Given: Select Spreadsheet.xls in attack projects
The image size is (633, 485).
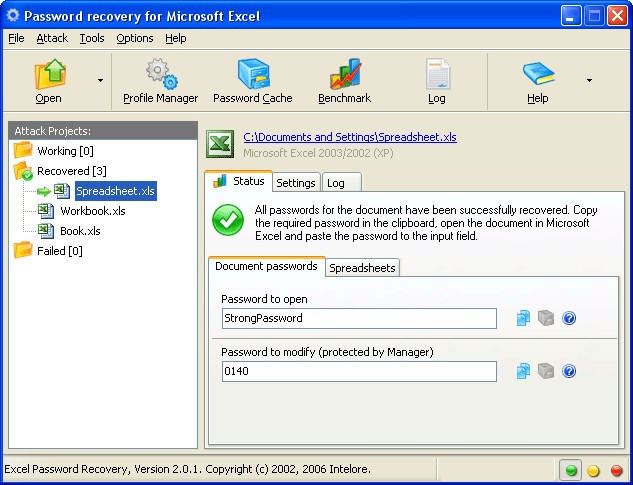Looking at the screenshot, I should (116, 191).
